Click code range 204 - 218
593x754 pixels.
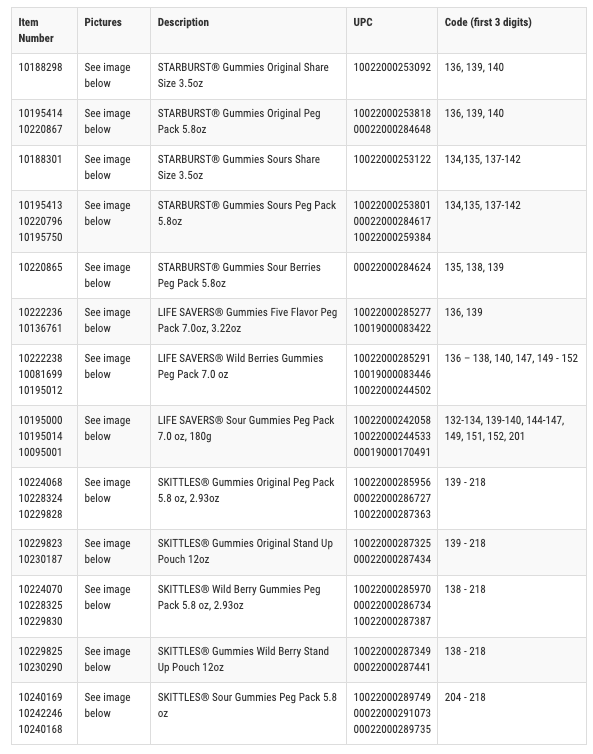[x=465, y=697]
